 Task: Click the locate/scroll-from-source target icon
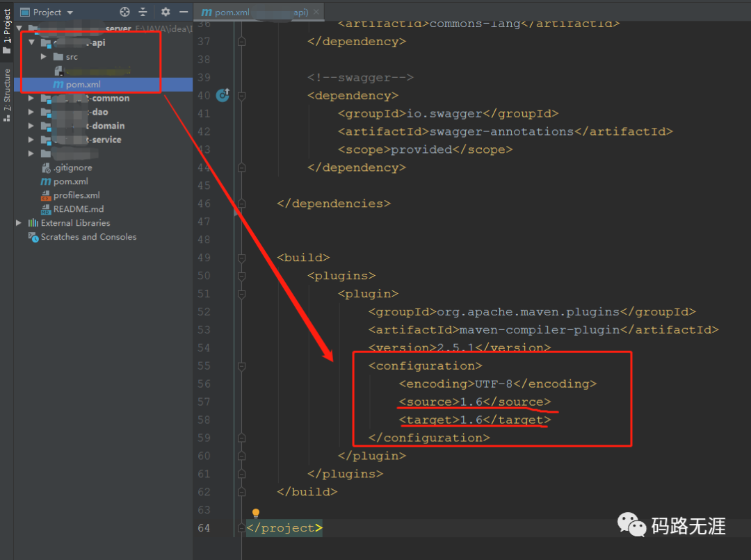[124, 12]
